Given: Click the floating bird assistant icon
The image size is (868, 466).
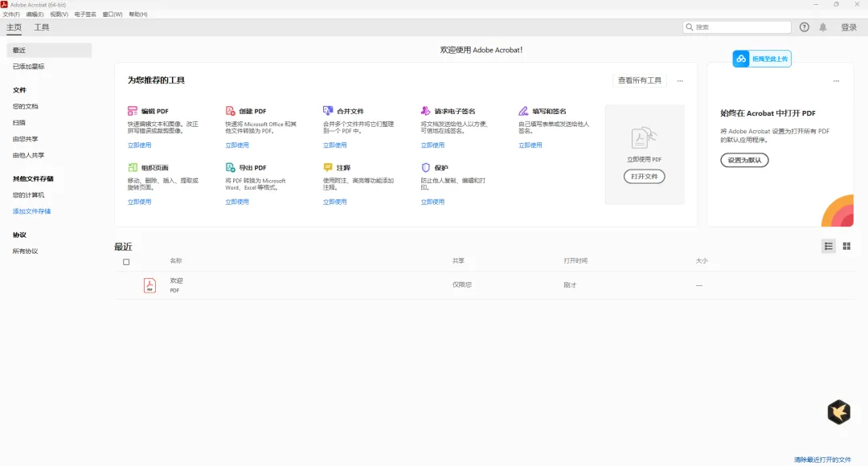Looking at the screenshot, I should click(838, 412).
